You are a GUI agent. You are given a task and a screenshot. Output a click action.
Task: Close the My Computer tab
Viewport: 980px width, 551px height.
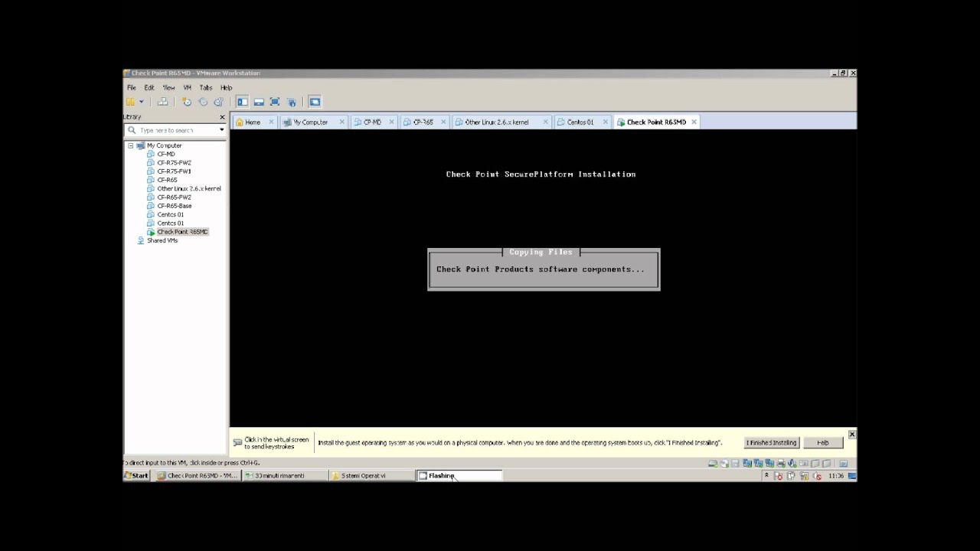coord(342,122)
